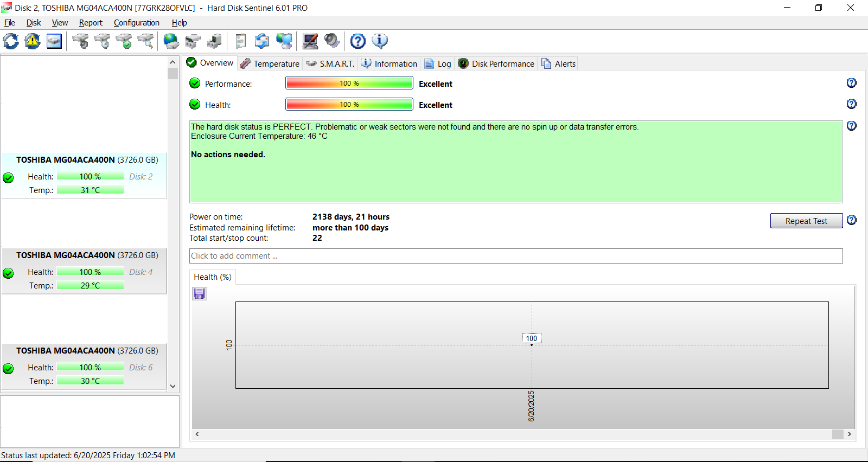Click the Health 100 % progress bar
The width and height of the screenshot is (868, 462).
pyautogui.click(x=349, y=104)
